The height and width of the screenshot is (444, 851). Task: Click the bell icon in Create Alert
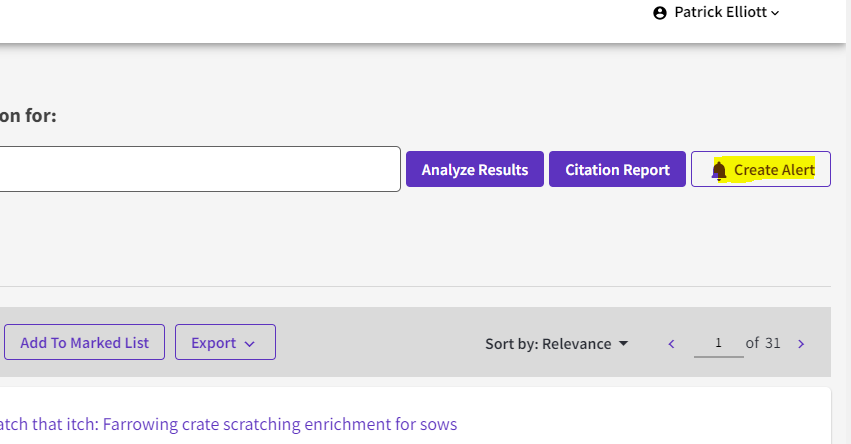click(x=719, y=171)
